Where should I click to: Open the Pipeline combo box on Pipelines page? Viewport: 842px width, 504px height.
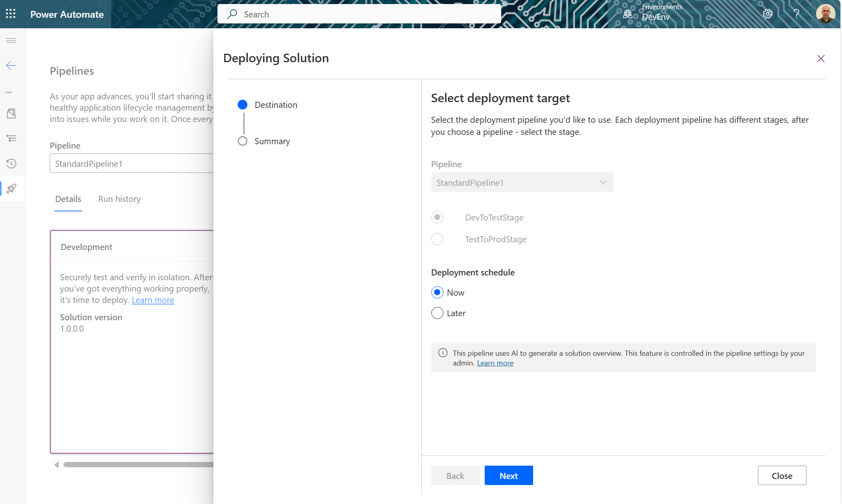[131, 164]
